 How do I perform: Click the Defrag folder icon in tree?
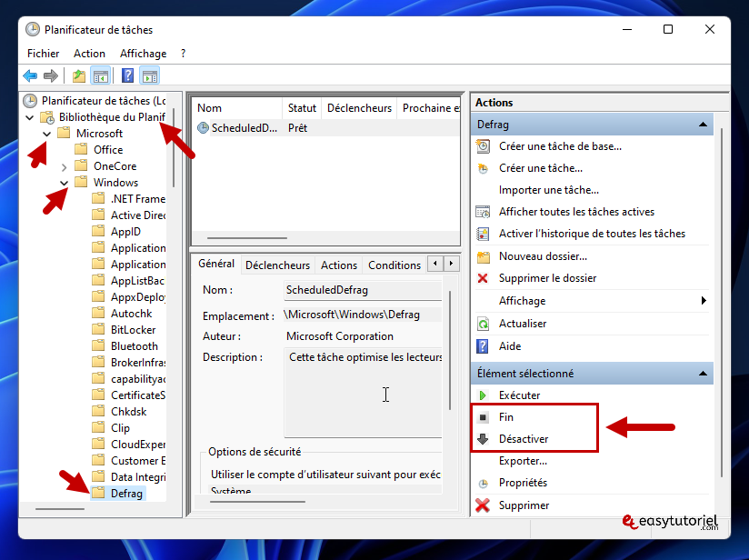point(98,493)
